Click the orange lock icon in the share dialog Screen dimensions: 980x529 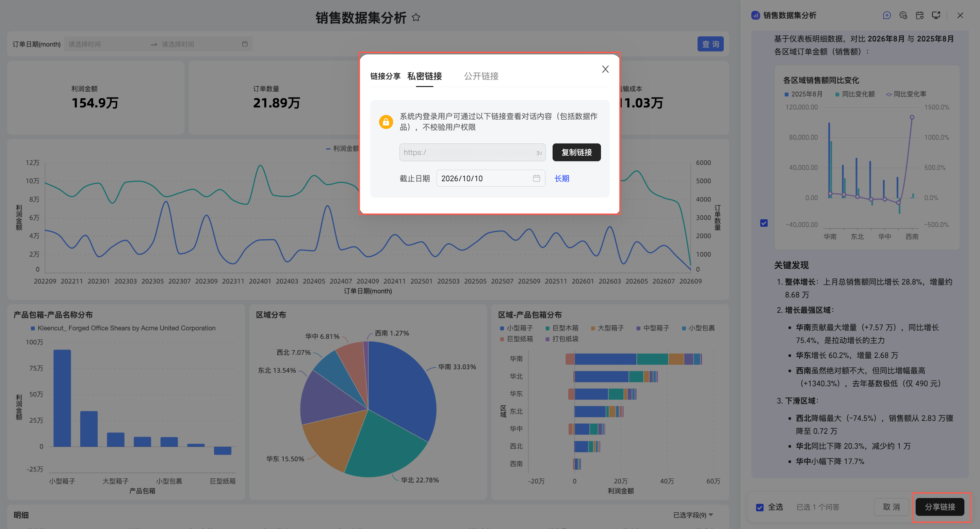386,122
